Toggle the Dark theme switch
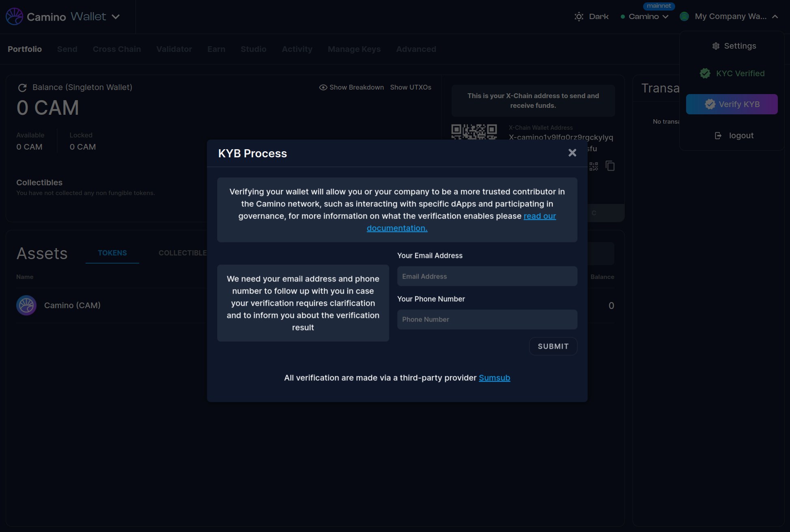This screenshot has width=790, height=532. (x=592, y=17)
